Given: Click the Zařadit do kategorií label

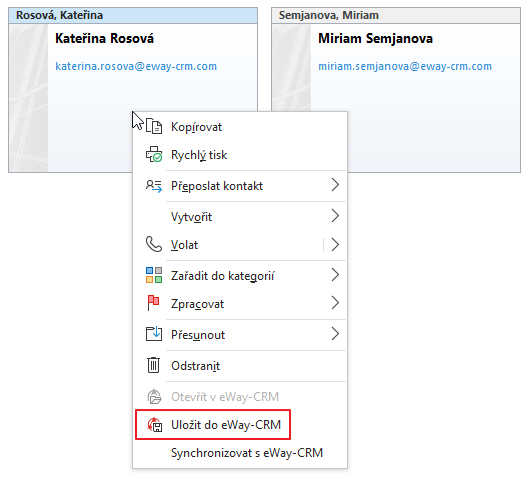Looking at the screenshot, I should tap(222, 276).
